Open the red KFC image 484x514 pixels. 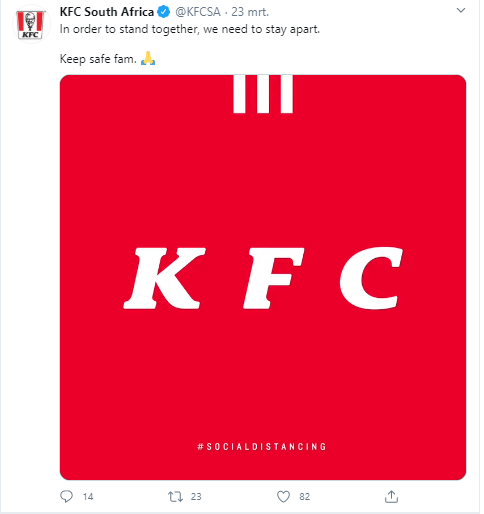(x=263, y=277)
